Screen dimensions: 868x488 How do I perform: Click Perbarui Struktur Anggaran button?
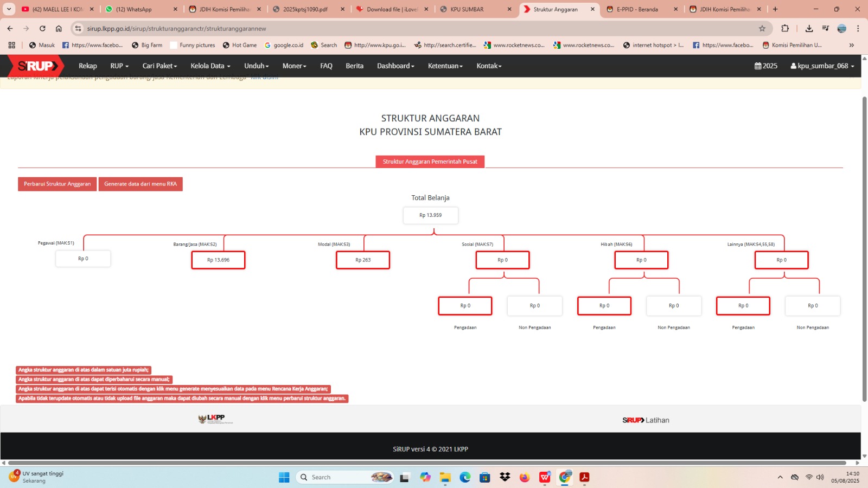click(x=57, y=184)
